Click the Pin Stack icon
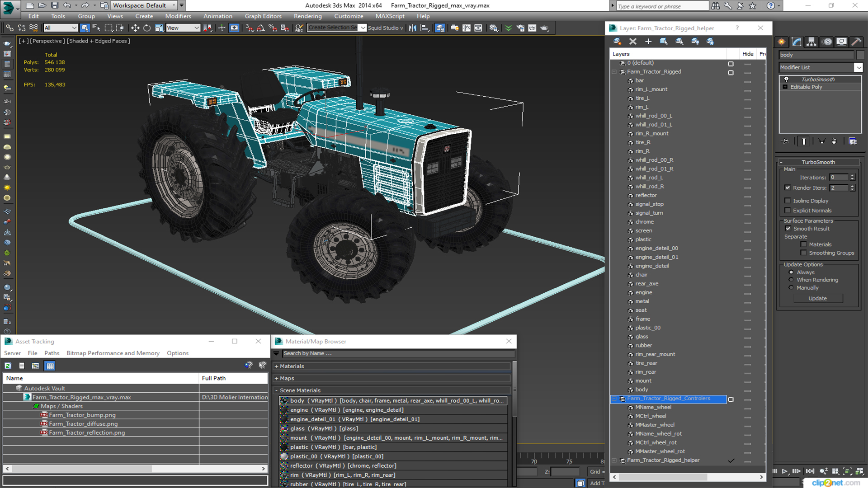868x488 pixels. click(786, 141)
